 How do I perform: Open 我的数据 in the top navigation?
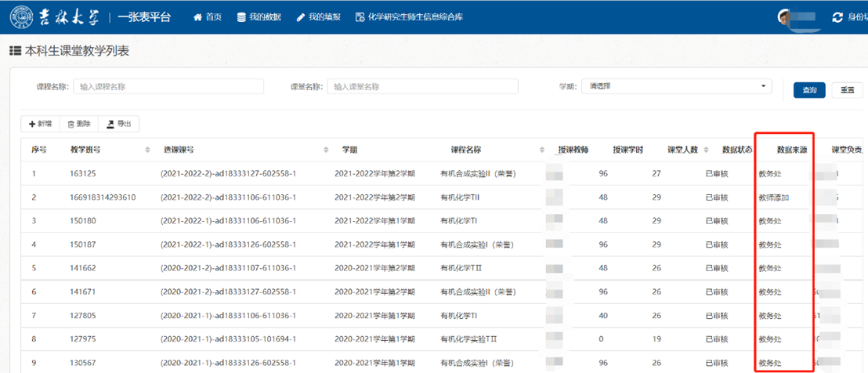pyautogui.click(x=259, y=17)
